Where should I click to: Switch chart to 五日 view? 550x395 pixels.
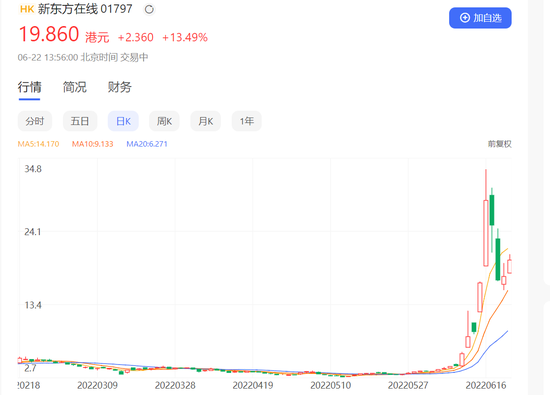(80, 121)
